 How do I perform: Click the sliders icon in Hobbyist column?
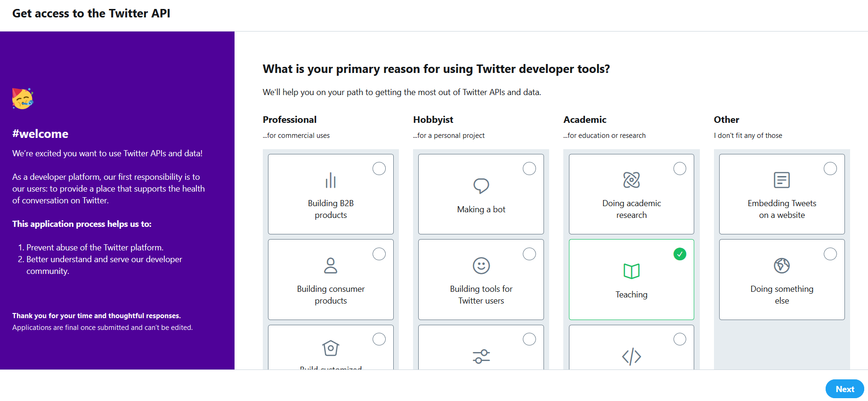(x=481, y=356)
